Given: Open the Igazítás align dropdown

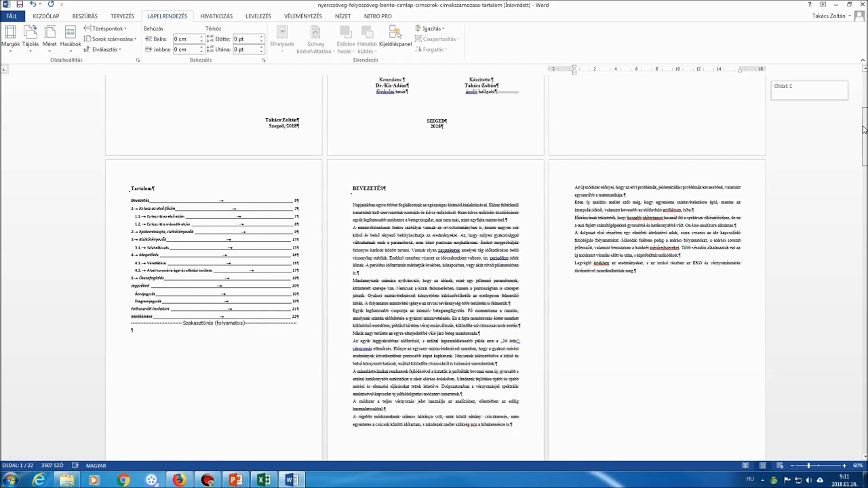Looking at the screenshot, I should (x=430, y=28).
